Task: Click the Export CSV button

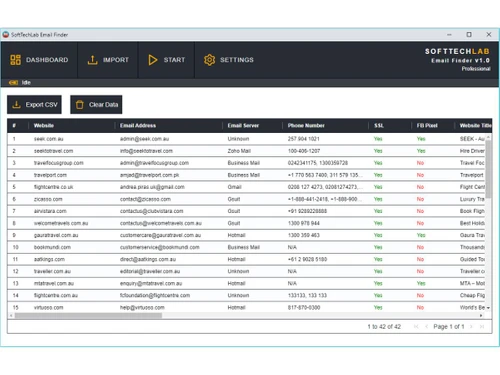Action: click(x=34, y=105)
